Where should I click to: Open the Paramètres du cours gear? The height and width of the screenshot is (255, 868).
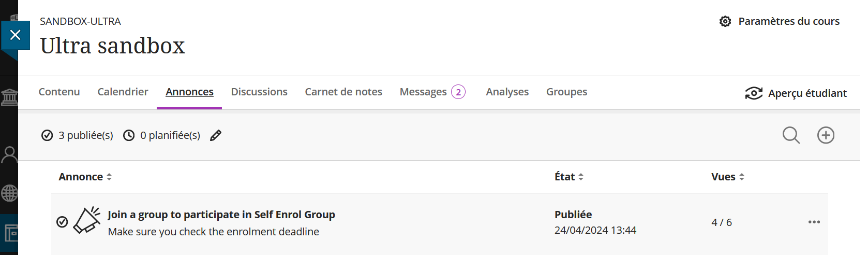coord(725,21)
